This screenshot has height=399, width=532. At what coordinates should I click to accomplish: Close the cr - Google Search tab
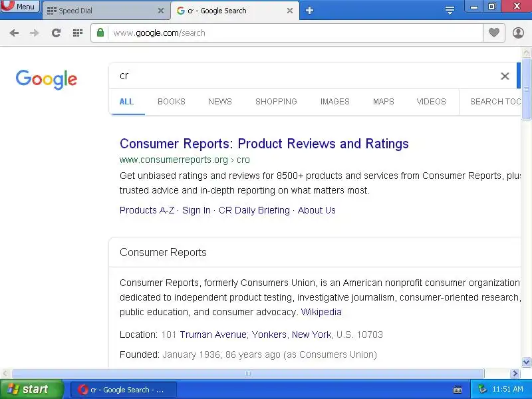tap(290, 11)
